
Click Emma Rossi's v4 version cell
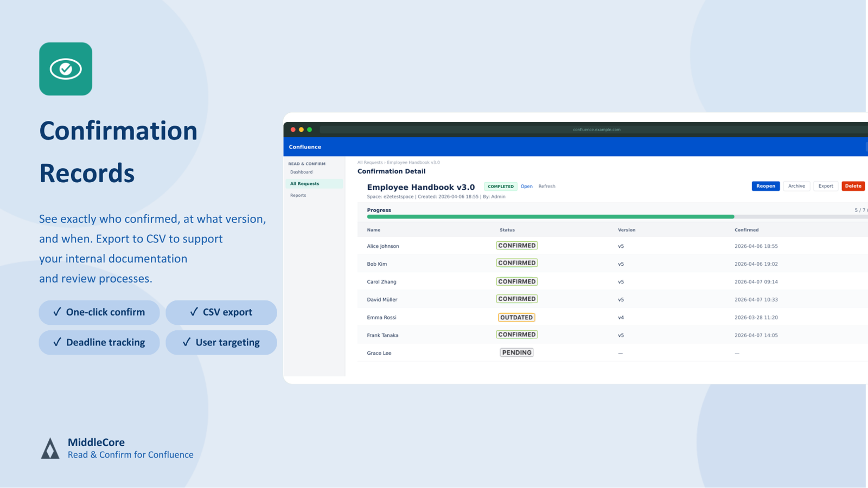(x=621, y=318)
